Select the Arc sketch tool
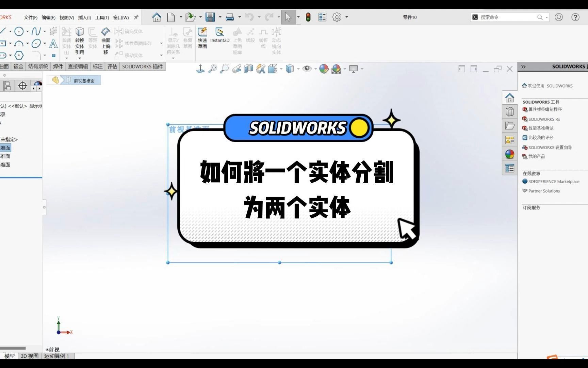Image resolution: width=588 pixels, height=368 pixels. (19, 43)
